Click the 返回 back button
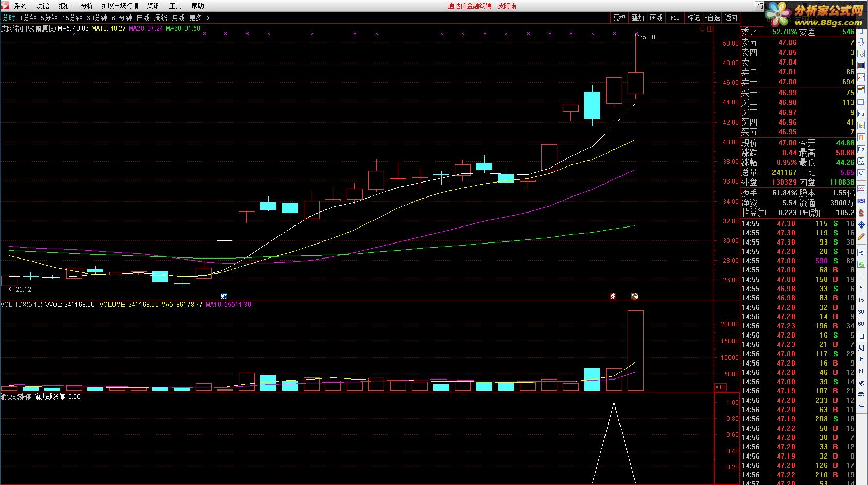The height and width of the screenshot is (485, 868). coord(731,18)
